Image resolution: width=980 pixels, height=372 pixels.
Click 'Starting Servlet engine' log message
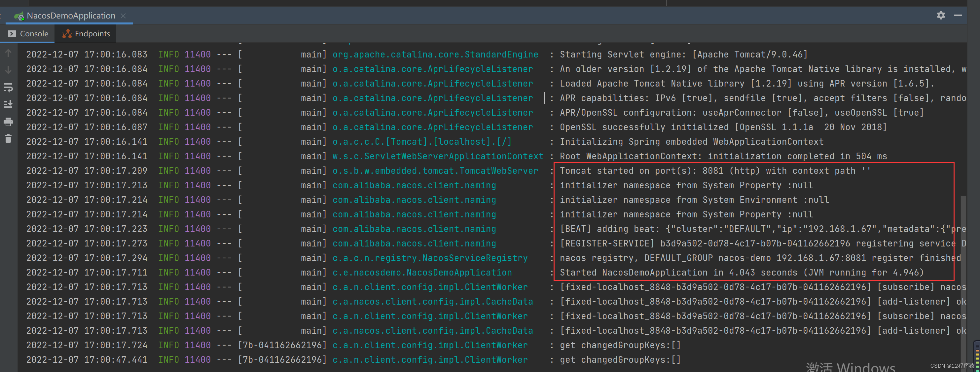pyautogui.click(x=684, y=55)
